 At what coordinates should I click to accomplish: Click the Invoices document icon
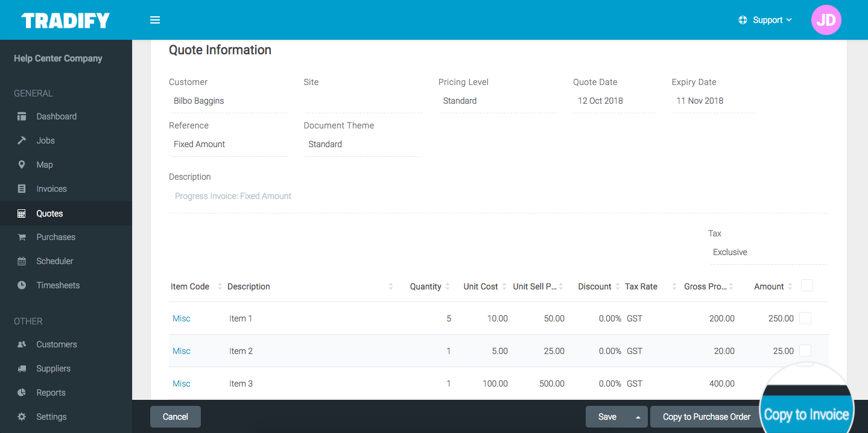(x=22, y=189)
